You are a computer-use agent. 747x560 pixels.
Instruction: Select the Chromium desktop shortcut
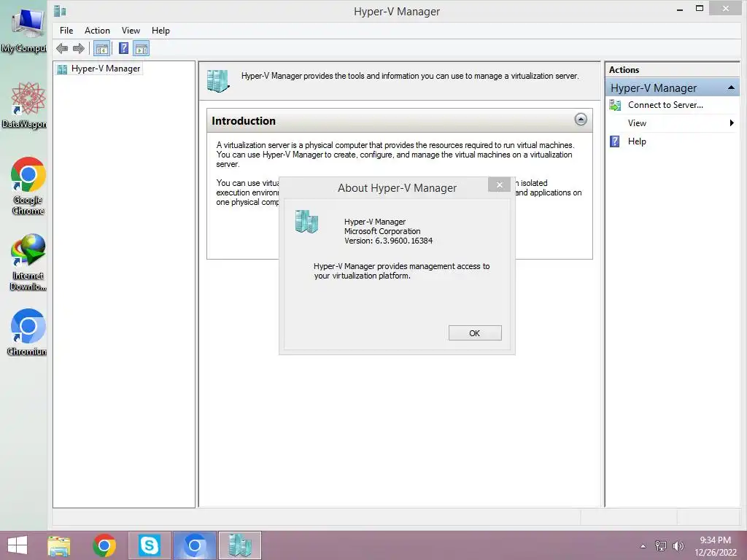tap(27, 332)
